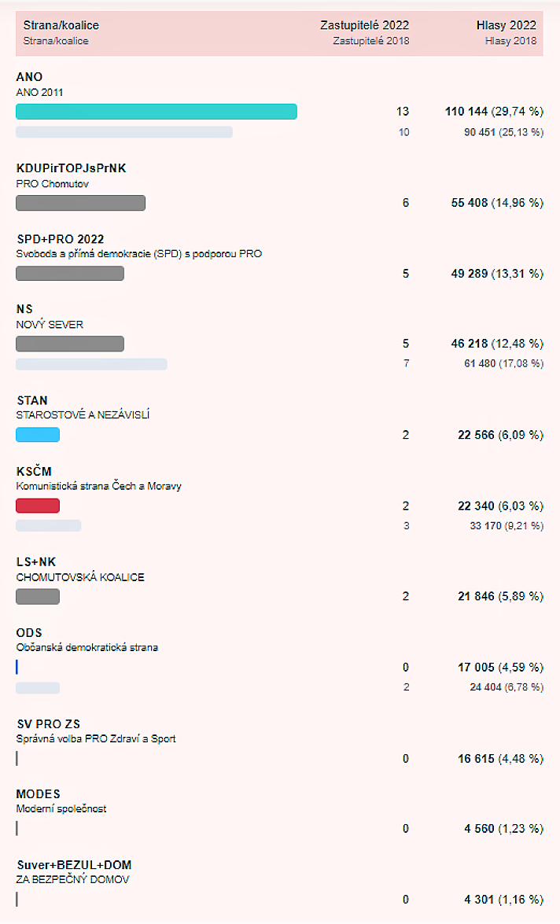The image size is (560, 924).
Task: Open the KDUPirTOPJsPrNK party heading
Action: point(72,168)
